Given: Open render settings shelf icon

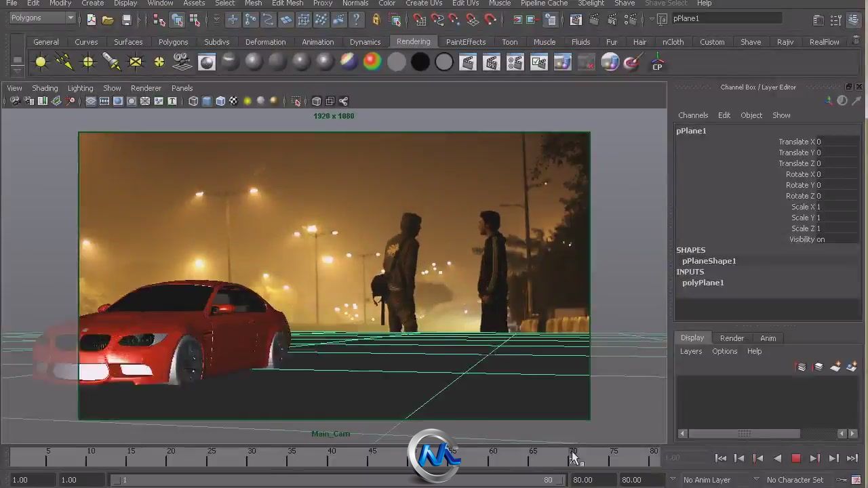Looking at the screenshot, I should (515, 62).
